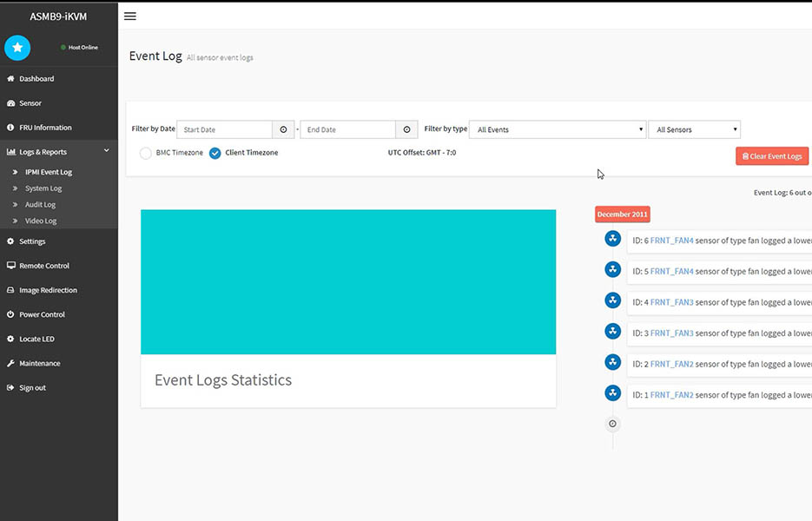The image size is (812, 521).
Task: Click the Image Redirection drive icon
Action: [10, 290]
